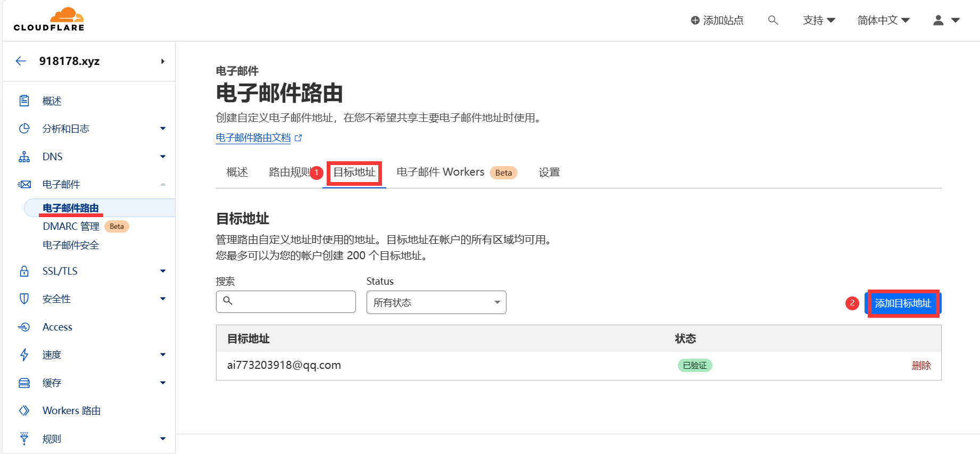Viewport: 980px width, 454px height.
Task: Click the Access arrow icon
Action: point(24,327)
